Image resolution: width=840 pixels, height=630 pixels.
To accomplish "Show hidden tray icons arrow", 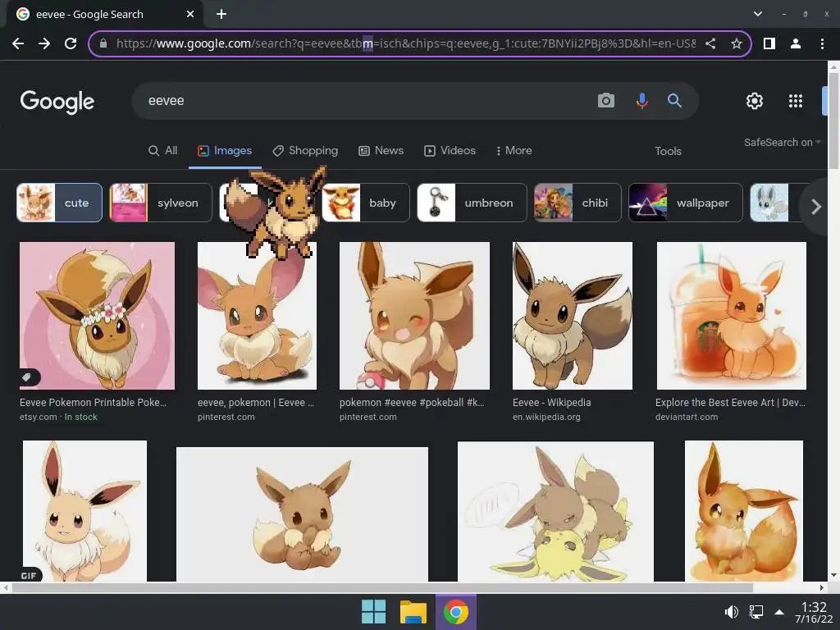I will pyautogui.click(x=779, y=612).
